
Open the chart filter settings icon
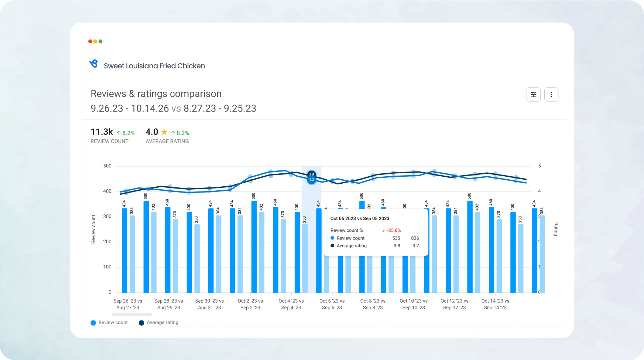pos(533,94)
